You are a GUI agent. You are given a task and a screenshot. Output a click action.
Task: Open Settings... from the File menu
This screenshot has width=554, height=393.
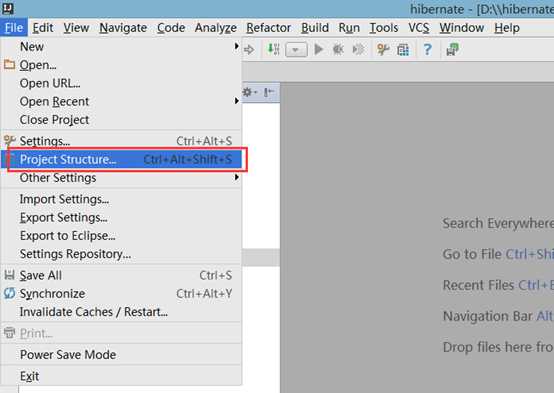[x=121, y=141]
